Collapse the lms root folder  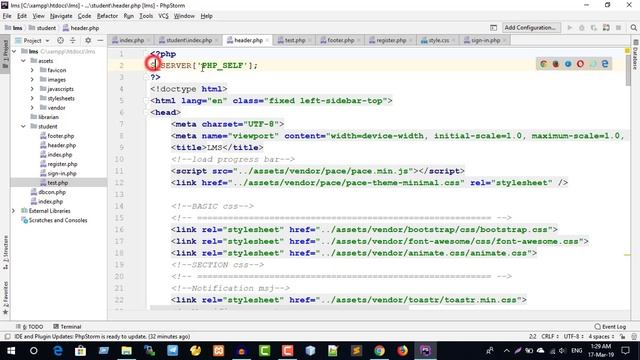click(14, 51)
